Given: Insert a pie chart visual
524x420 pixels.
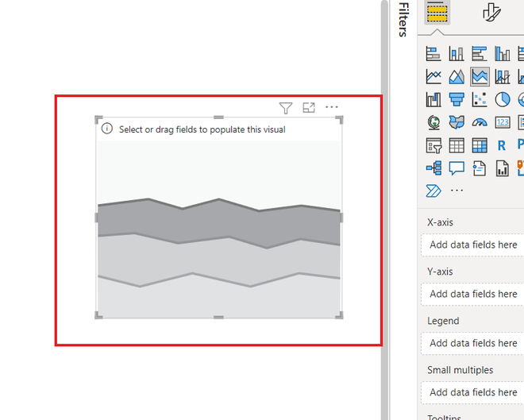Looking at the screenshot, I should coord(503,99).
